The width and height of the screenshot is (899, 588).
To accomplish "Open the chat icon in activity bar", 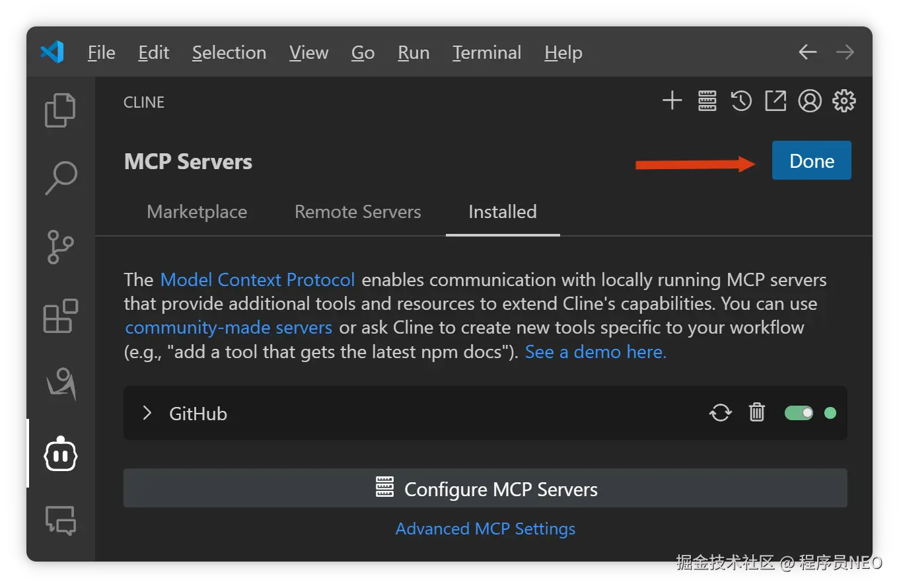I will 61,521.
